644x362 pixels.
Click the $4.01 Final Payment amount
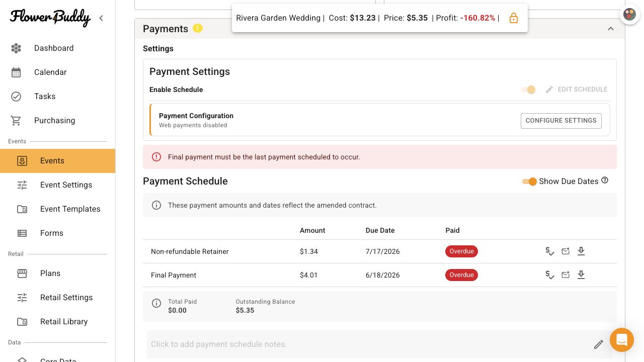309,275
